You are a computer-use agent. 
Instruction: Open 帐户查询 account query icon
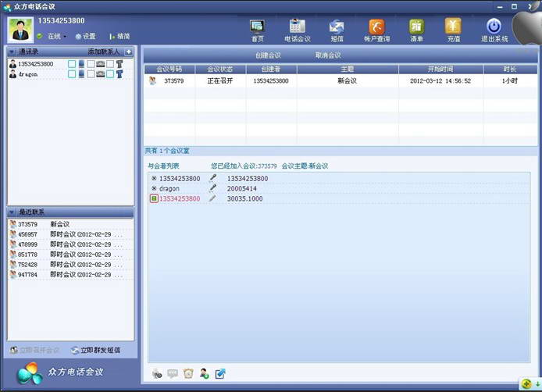tap(376, 30)
